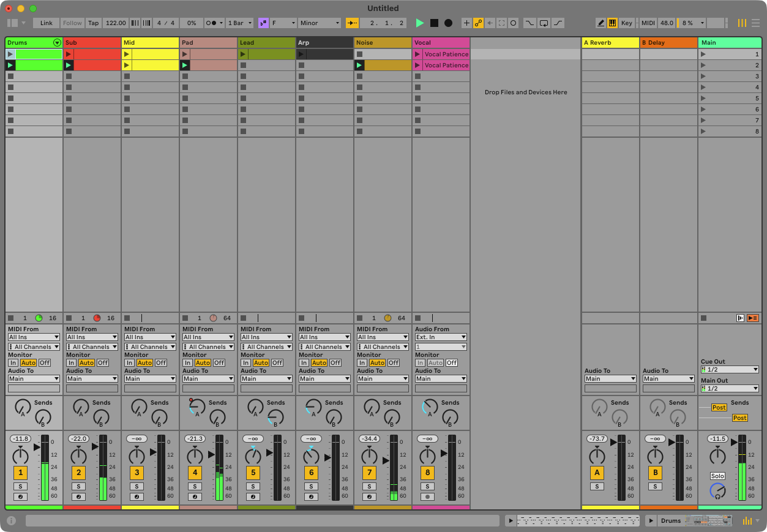The width and height of the screenshot is (767, 532).
Task: Toggle the Scale Mode icon
Action: click(264, 23)
